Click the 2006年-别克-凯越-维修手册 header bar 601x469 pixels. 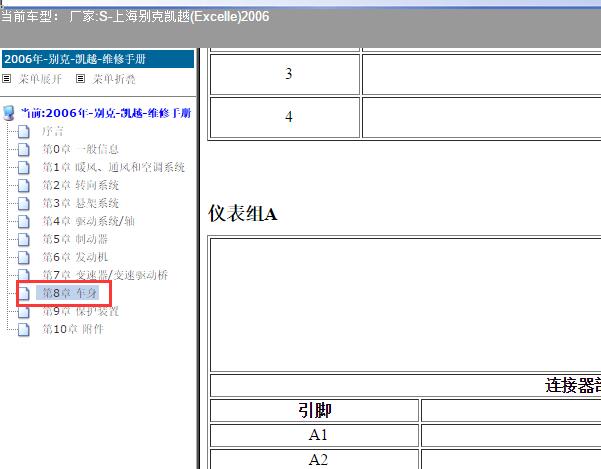coord(98,59)
